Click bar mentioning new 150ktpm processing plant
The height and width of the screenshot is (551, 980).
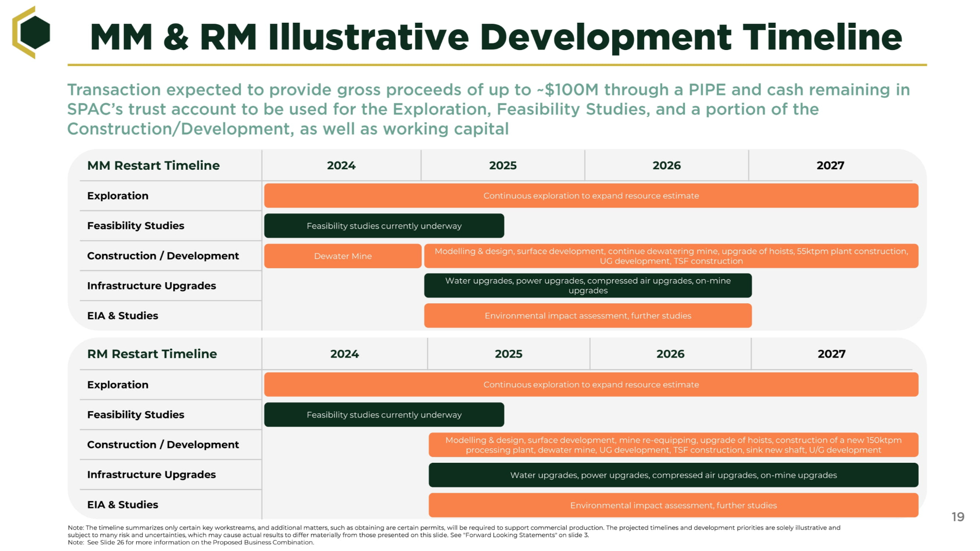click(x=673, y=445)
